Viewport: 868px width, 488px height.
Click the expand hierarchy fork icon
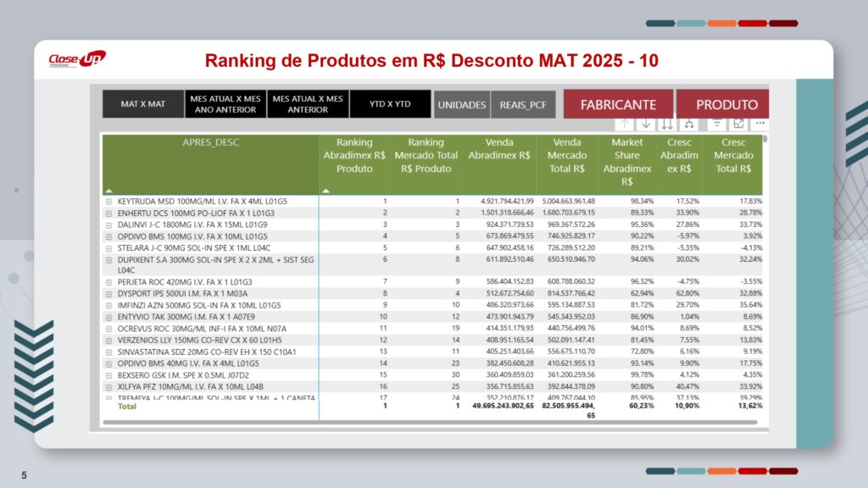(x=689, y=125)
